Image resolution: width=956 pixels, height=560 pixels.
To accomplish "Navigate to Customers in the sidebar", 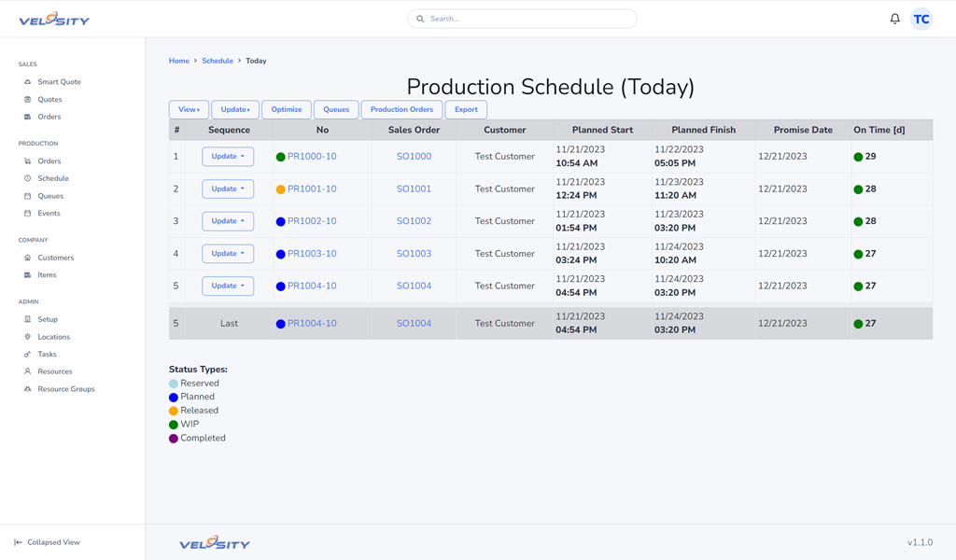I will click(55, 258).
